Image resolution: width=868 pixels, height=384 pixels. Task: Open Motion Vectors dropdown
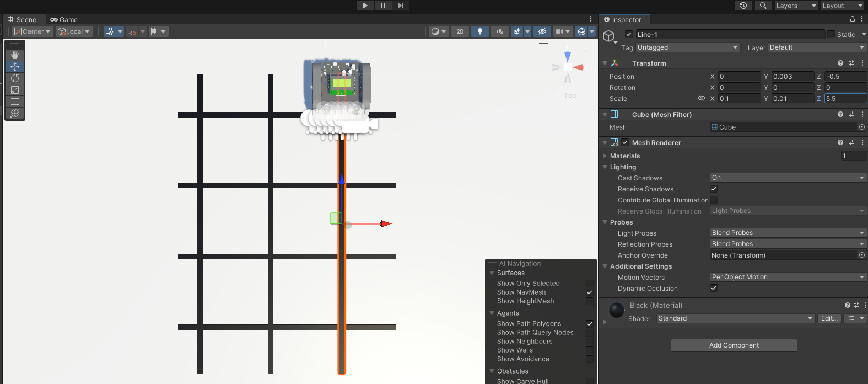(788, 277)
